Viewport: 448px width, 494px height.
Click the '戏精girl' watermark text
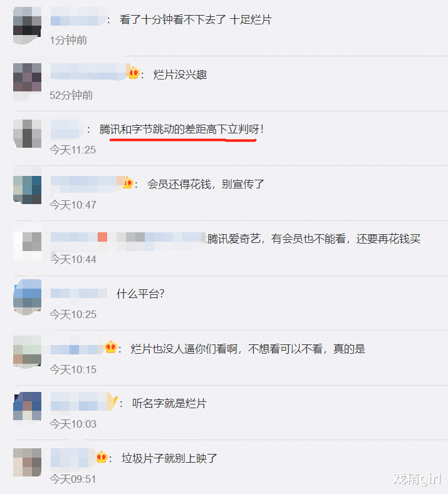point(417,478)
